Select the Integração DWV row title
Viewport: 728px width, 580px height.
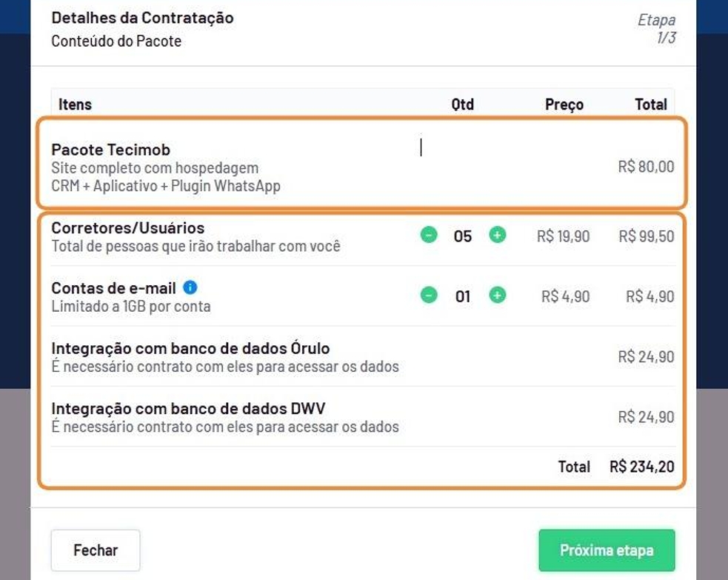[x=188, y=408]
